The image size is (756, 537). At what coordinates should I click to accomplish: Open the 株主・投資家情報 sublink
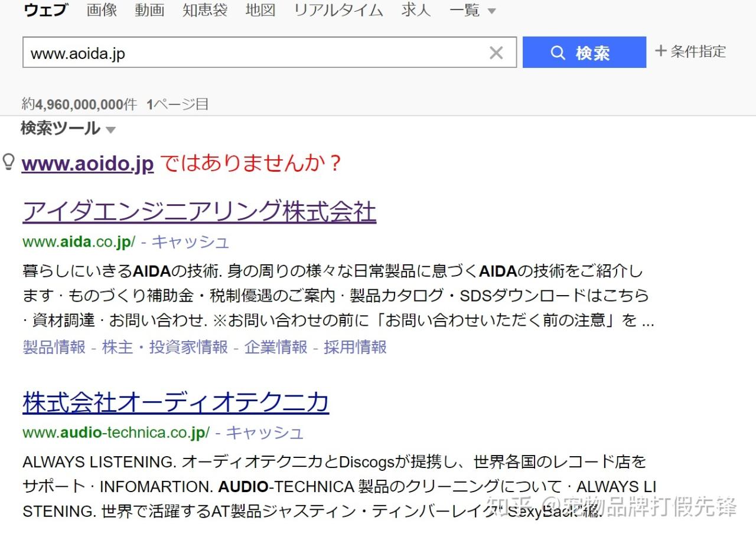[165, 347]
